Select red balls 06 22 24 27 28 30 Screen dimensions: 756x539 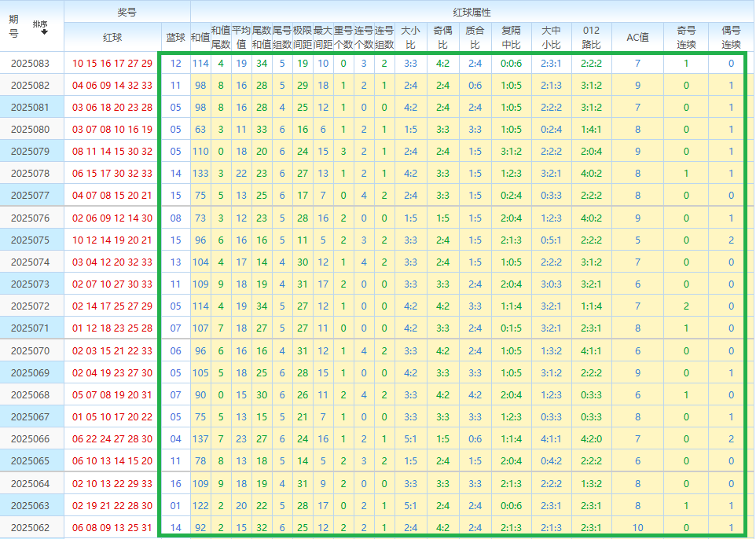[x=112, y=438]
